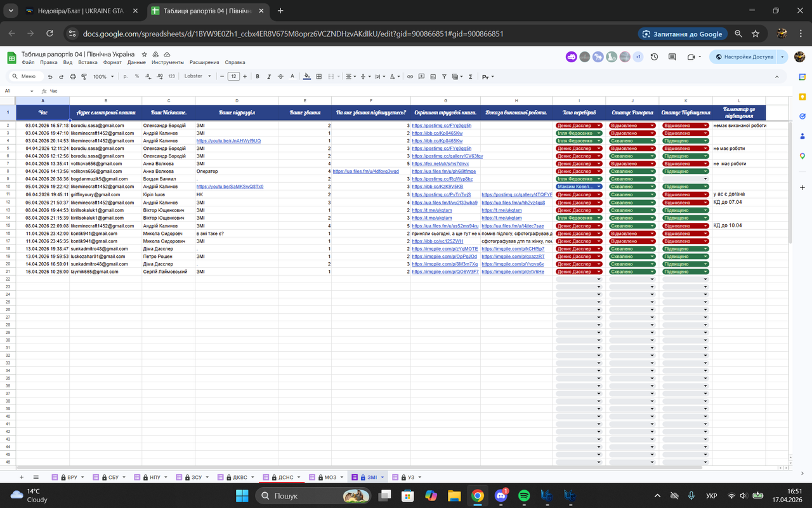The width and height of the screenshot is (812, 508).
Task: Insert a link via toolbar icon
Action: pyautogui.click(x=410, y=76)
